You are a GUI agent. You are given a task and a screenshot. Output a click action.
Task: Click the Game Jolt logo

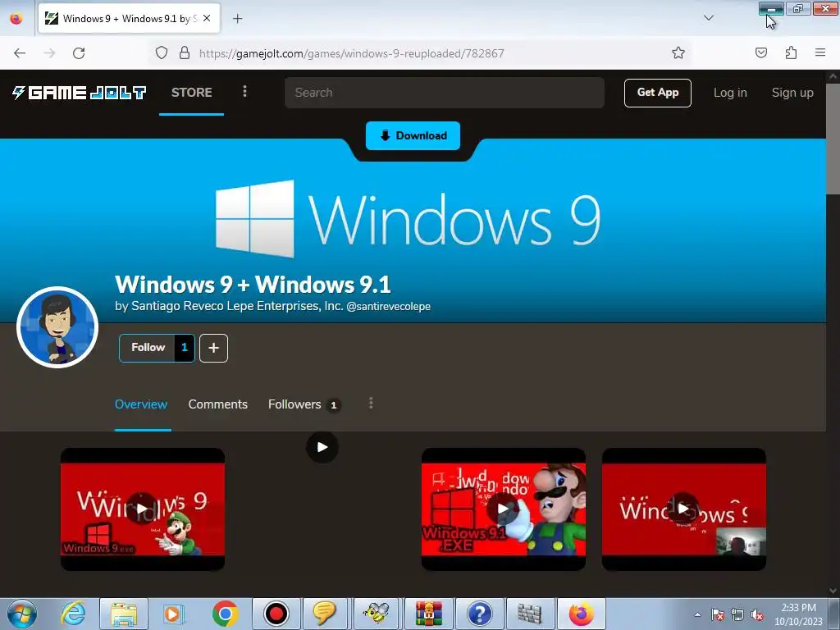80,93
